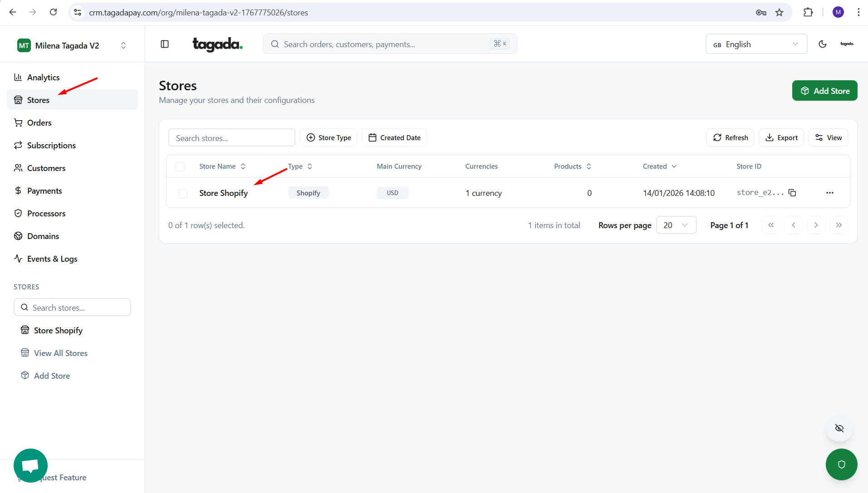Bookmark this page with the star icon
The height and width of the screenshot is (493, 868).
[x=779, y=12]
